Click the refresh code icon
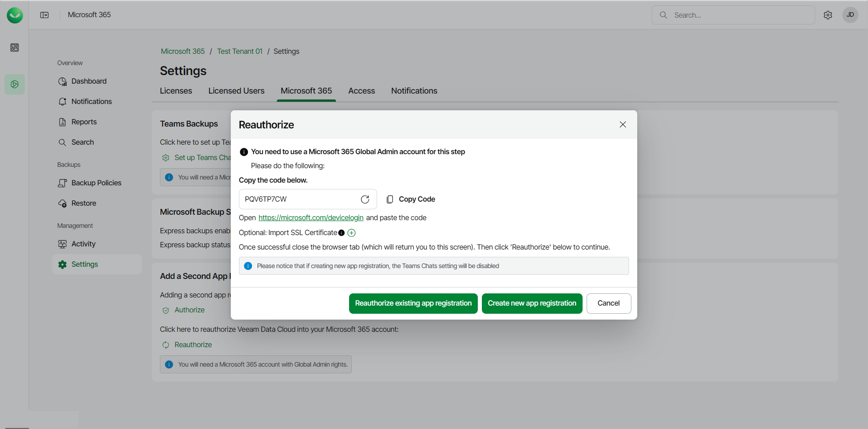The image size is (868, 429). click(365, 199)
